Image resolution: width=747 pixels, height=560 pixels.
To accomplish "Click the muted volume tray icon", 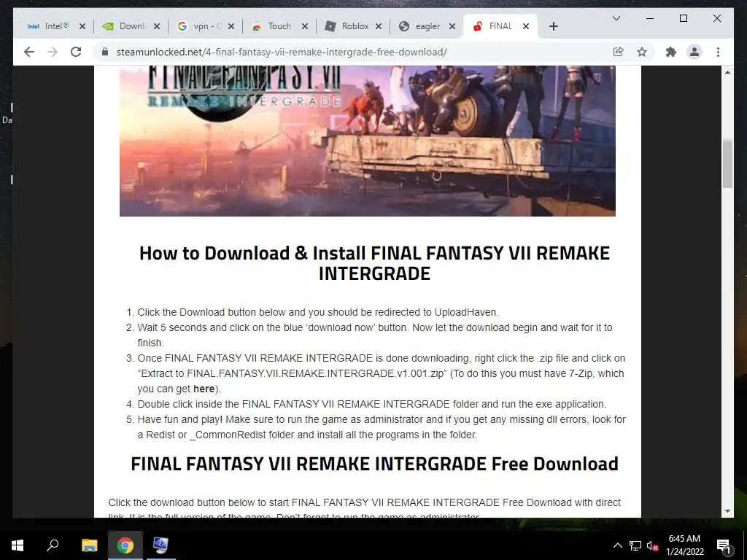I will point(653,545).
